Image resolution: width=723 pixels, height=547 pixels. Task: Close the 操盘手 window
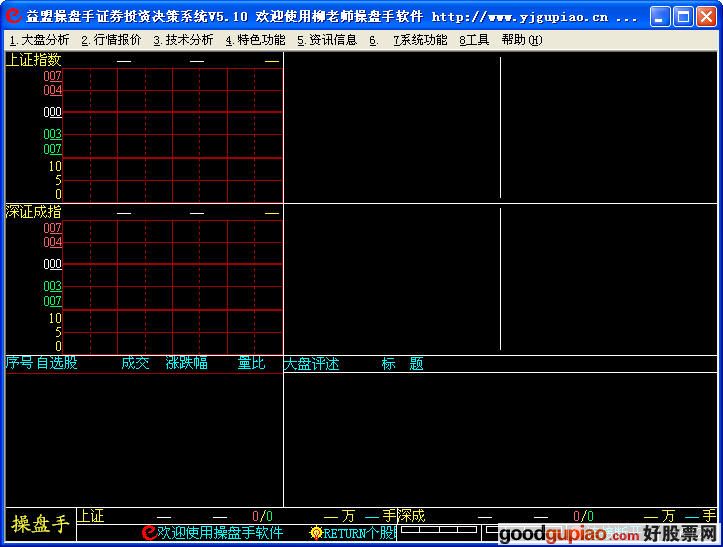(x=706, y=17)
